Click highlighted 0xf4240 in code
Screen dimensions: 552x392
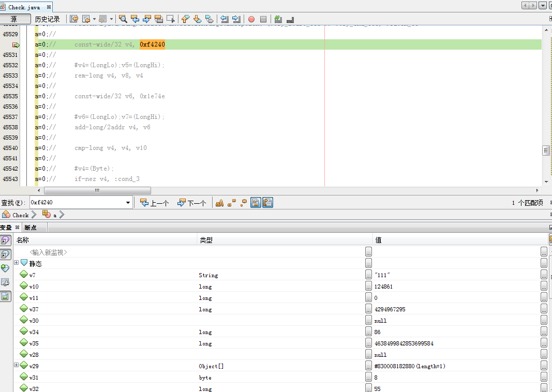[x=152, y=44]
